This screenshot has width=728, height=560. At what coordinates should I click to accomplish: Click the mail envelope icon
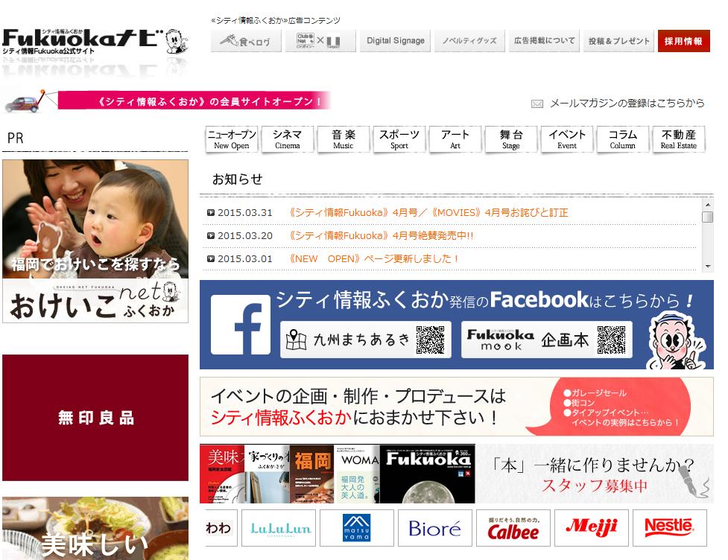click(x=537, y=104)
